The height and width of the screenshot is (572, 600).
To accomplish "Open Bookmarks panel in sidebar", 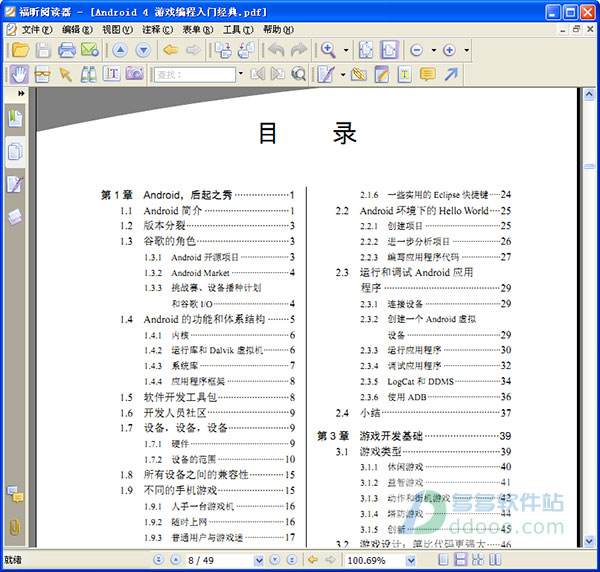I will click(x=15, y=119).
